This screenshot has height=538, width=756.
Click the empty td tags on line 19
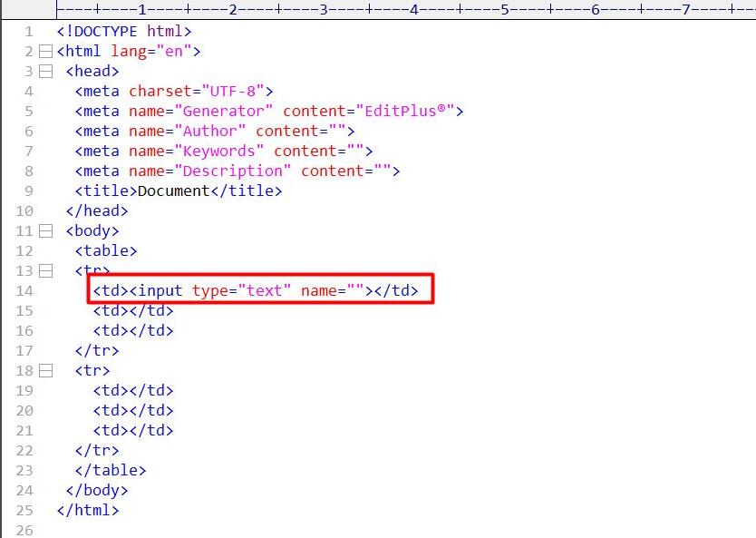pos(133,390)
